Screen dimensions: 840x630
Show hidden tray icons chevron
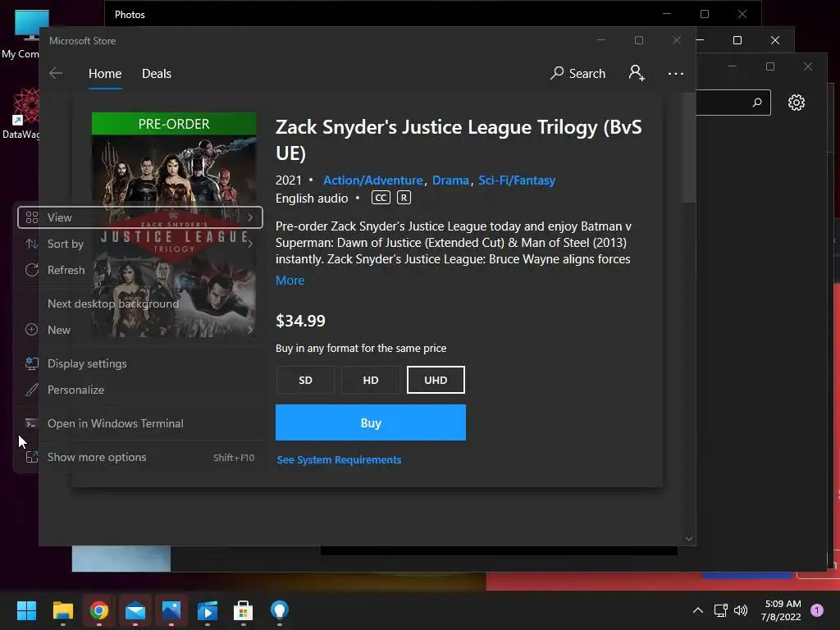697,610
